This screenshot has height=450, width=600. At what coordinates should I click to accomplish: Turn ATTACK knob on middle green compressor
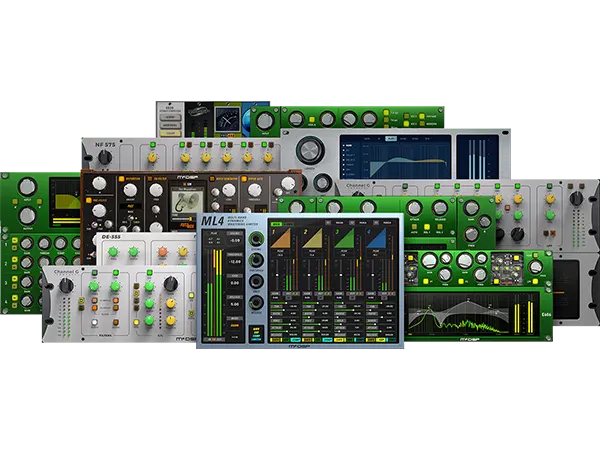coord(414,208)
